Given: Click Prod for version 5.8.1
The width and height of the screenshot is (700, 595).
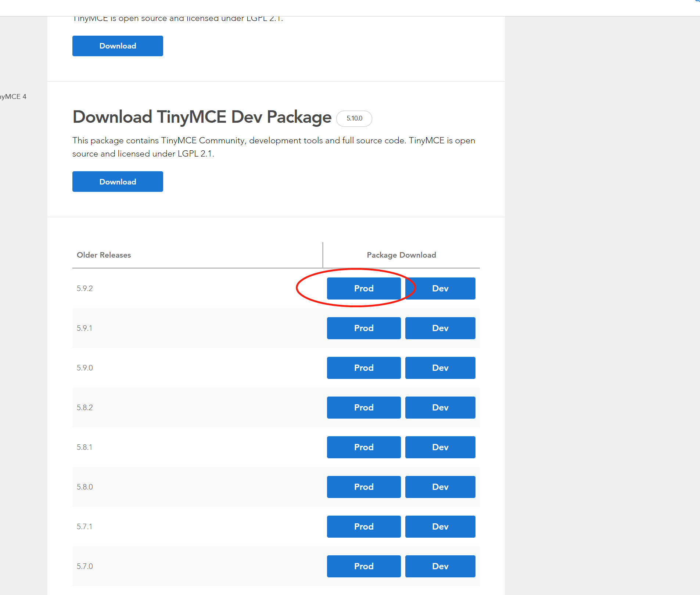Looking at the screenshot, I should 364,447.
